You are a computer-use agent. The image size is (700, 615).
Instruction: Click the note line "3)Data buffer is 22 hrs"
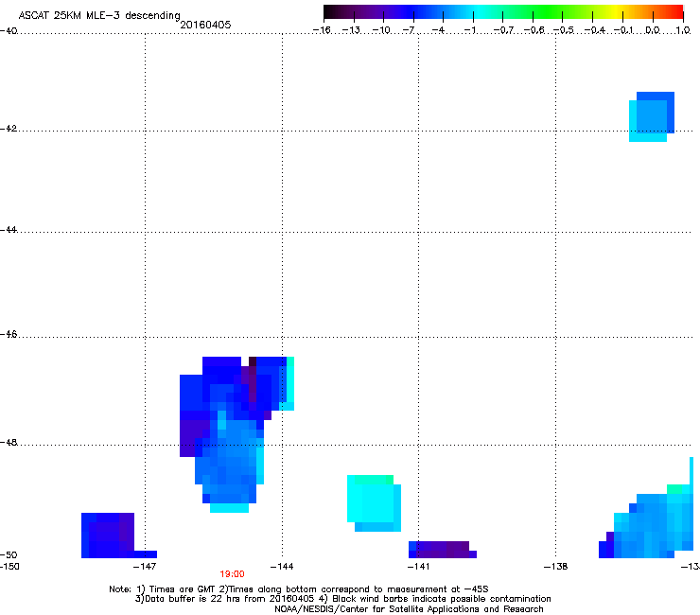pos(342,599)
